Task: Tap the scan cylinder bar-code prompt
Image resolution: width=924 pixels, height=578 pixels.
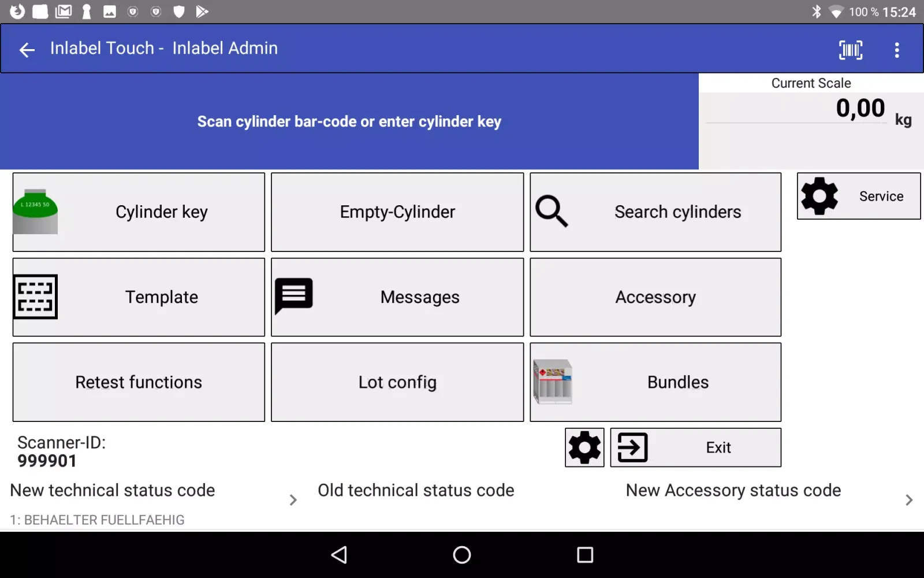Action: tap(349, 121)
